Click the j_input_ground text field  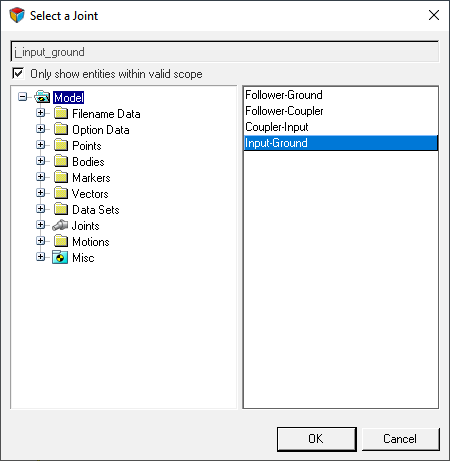pos(225,52)
